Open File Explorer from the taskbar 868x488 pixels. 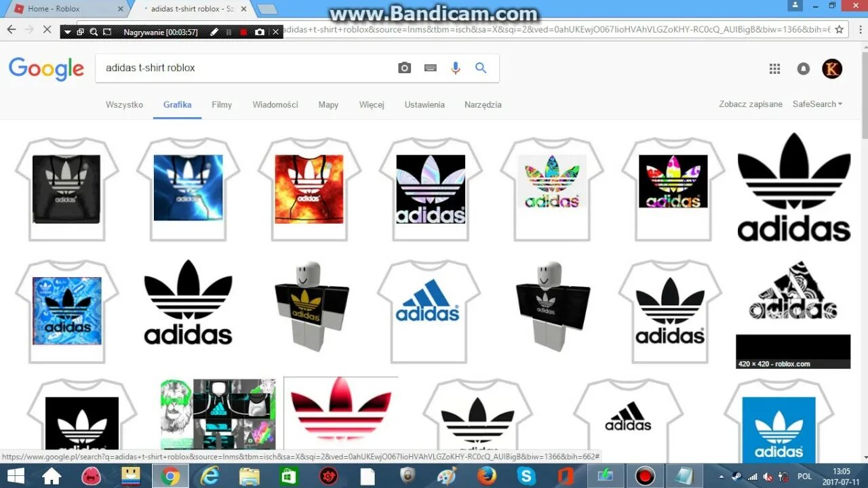click(250, 476)
